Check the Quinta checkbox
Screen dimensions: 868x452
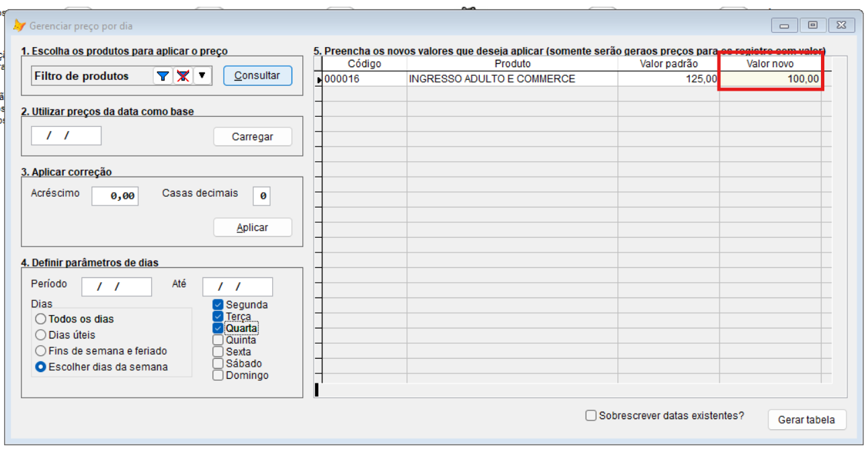tap(218, 340)
